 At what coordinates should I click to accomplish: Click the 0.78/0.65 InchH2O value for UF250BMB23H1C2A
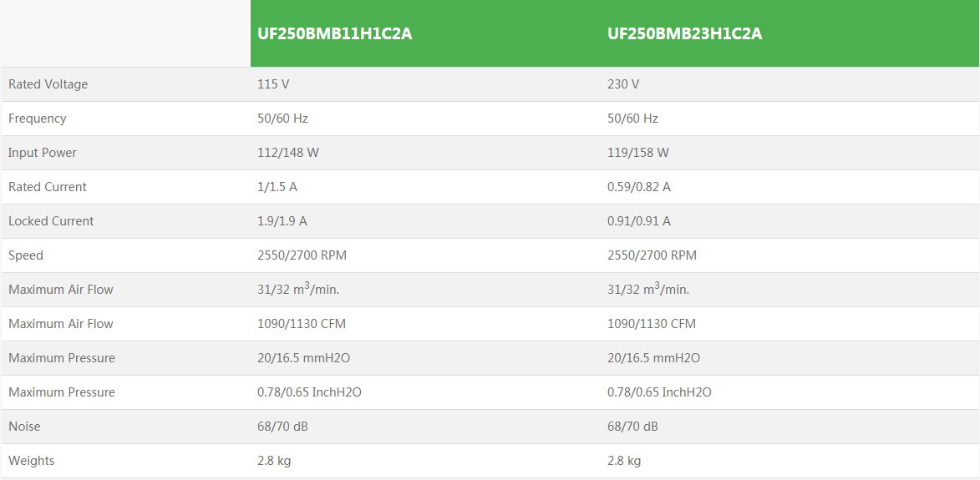[659, 392]
